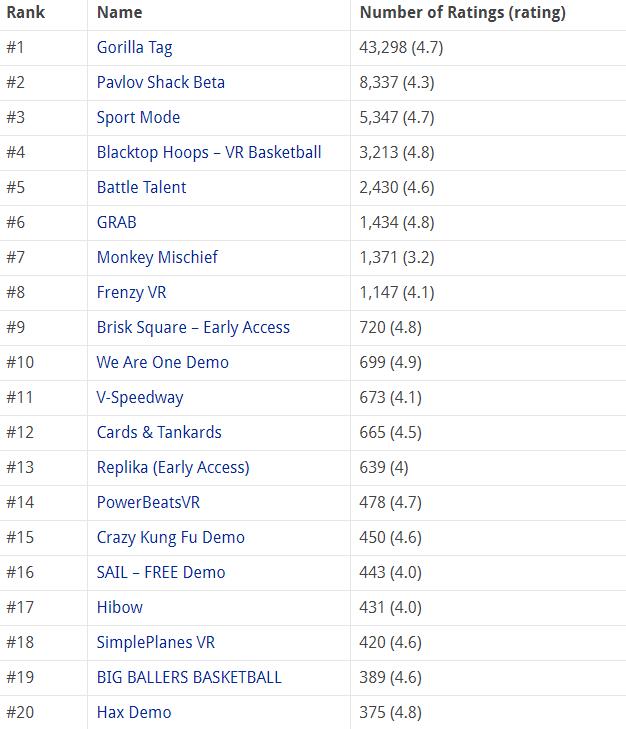Open the Hibow game link
Image resolution: width=626 pixels, height=729 pixels.
119,607
